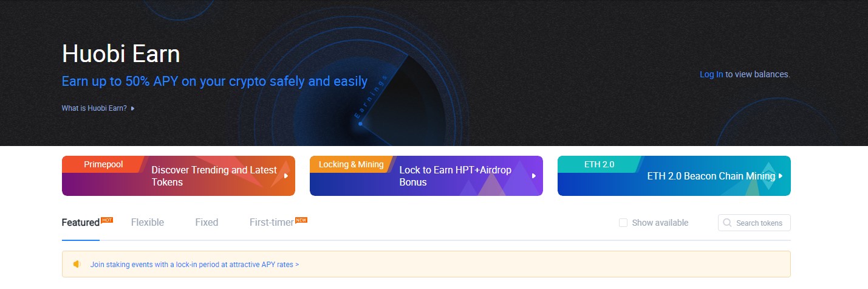Click the arrow on the ETH 2.0 banner
Image resolution: width=868 pixels, height=289 pixels.
tap(781, 176)
